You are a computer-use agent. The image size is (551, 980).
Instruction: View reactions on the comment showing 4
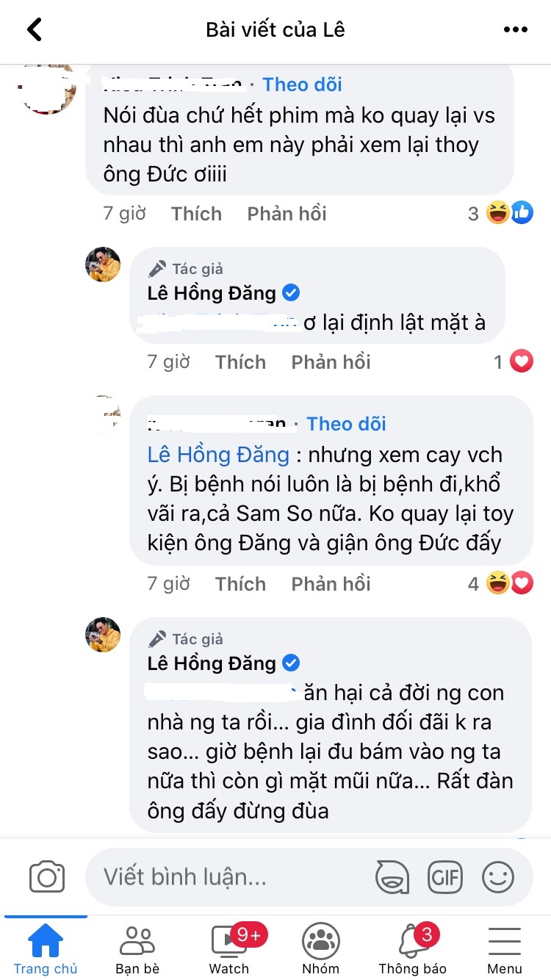(x=511, y=583)
